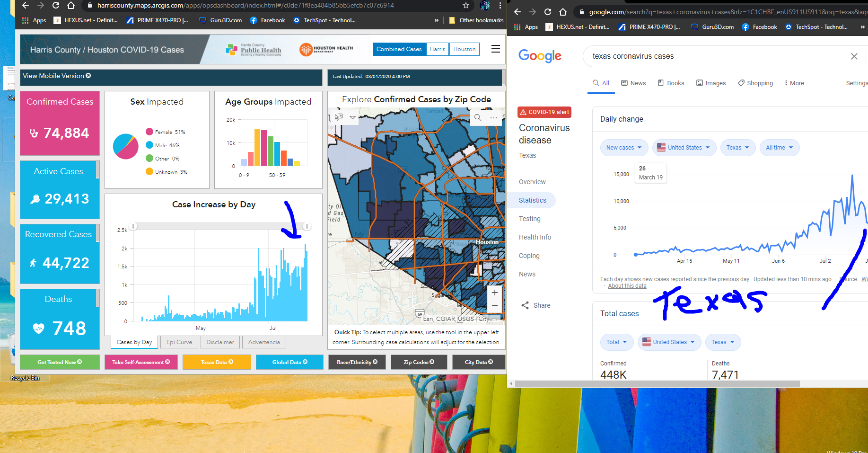Select Overview in coronavirus sidebar
The width and height of the screenshot is (868, 453).
pyautogui.click(x=532, y=182)
